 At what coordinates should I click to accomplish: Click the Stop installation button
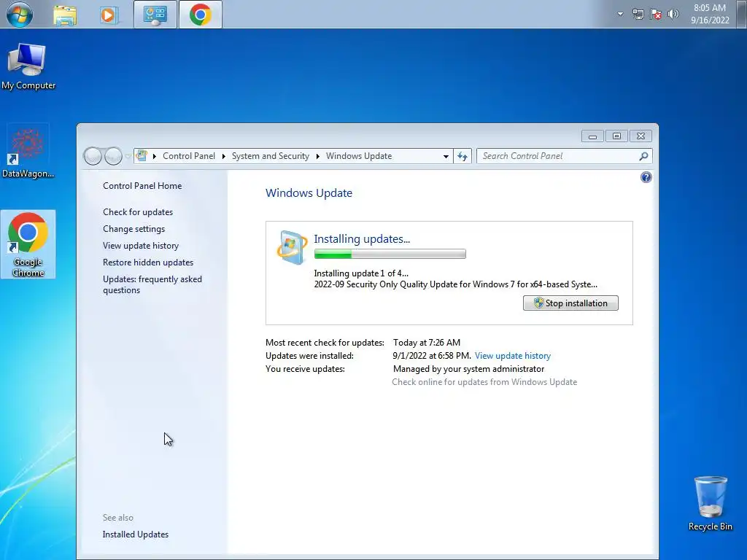(x=570, y=303)
